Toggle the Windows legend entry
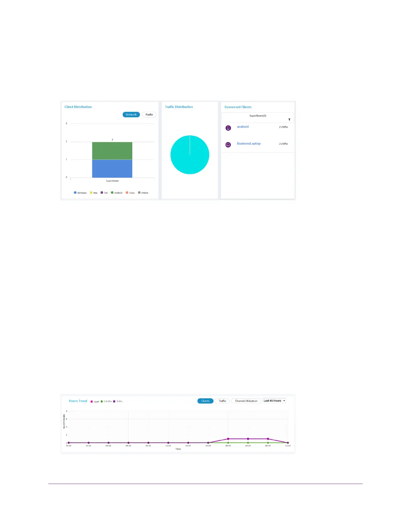The image size is (411, 532). click(x=80, y=193)
